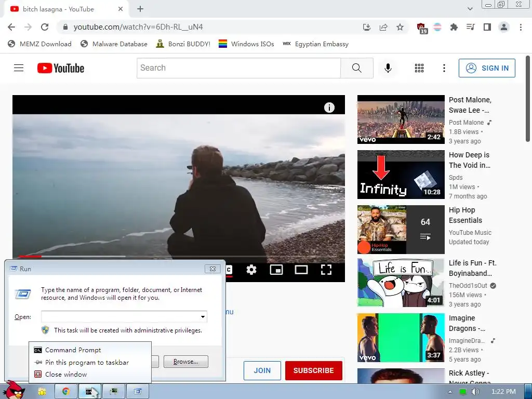This screenshot has height=399, width=532.
Task: Open Post Malone, Swae Lee video thumbnail
Action: (x=401, y=119)
